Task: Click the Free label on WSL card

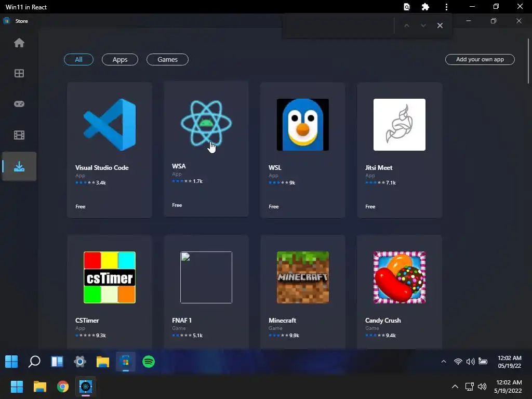Action: (274, 207)
